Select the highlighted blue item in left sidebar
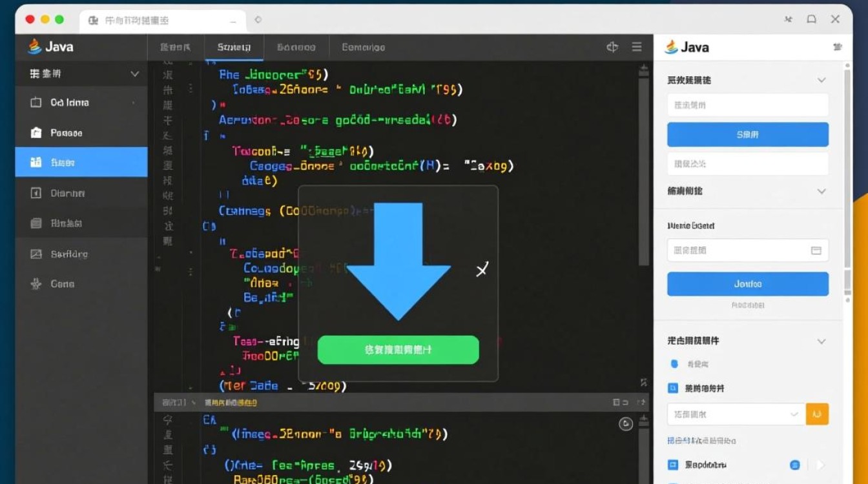The height and width of the screenshot is (484, 868). (x=81, y=163)
